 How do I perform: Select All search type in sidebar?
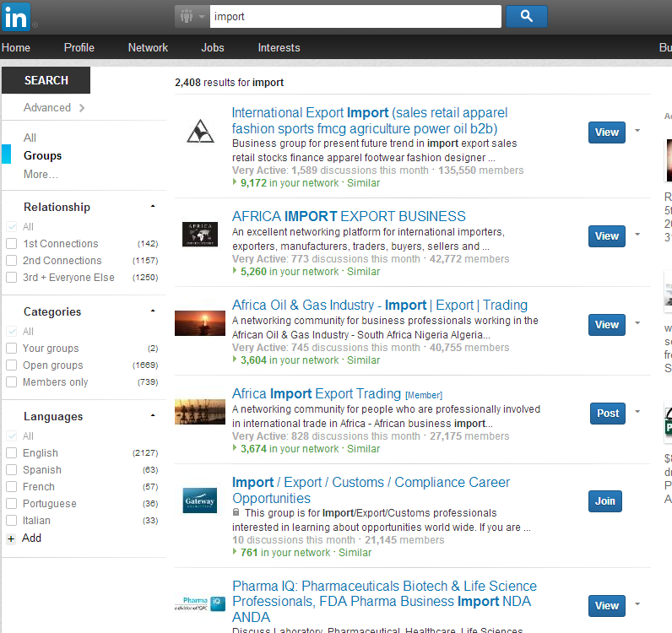(x=30, y=138)
